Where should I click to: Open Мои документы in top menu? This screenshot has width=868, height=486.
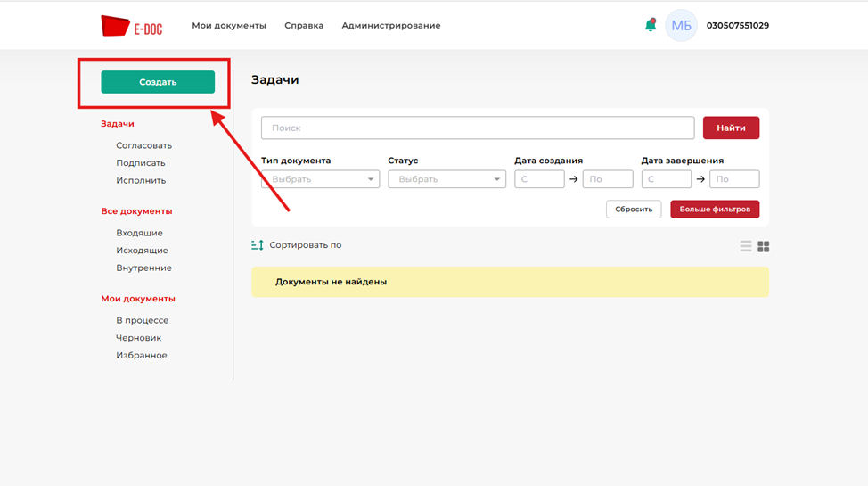[229, 26]
